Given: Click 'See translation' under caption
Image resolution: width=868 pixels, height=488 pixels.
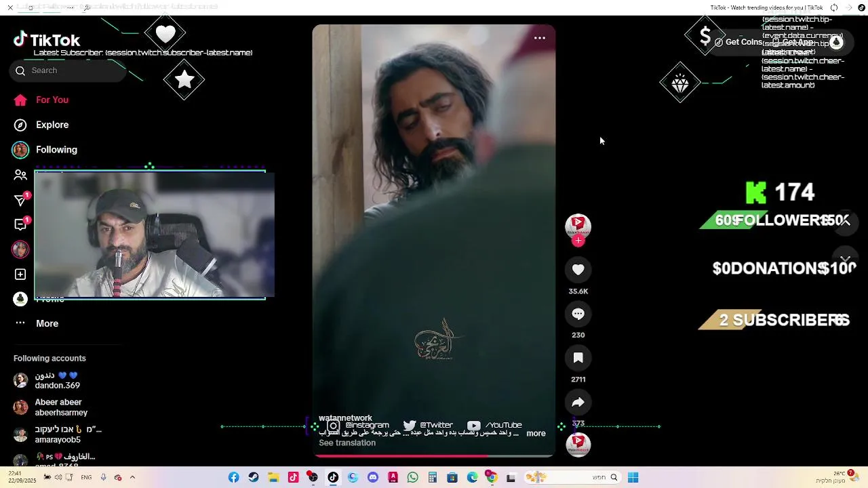Looking at the screenshot, I should pyautogui.click(x=347, y=443).
